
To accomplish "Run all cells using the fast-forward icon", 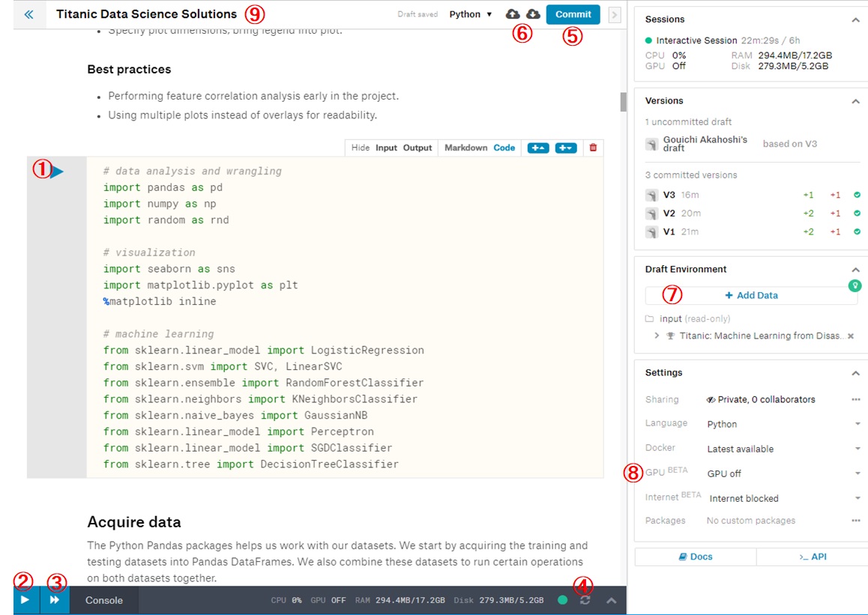I will point(54,599).
